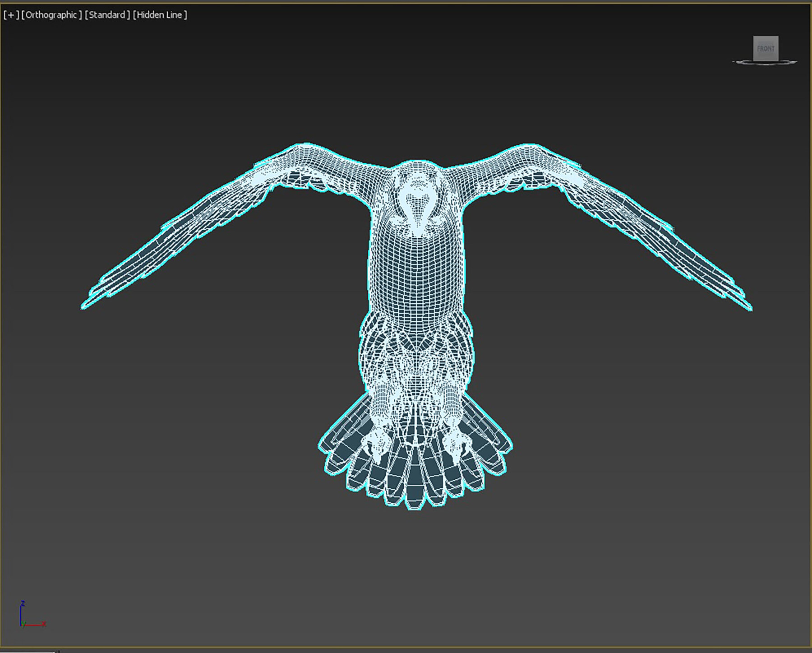
Task: Click the FRONT face of the ViewCube
Action: pyautogui.click(x=766, y=47)
